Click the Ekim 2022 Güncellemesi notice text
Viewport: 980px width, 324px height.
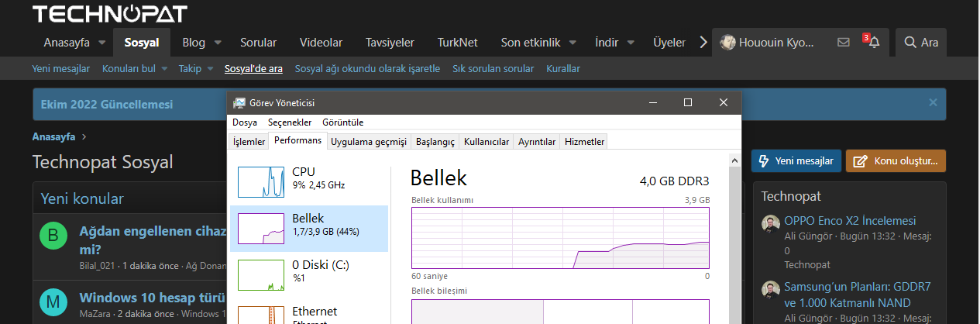(107, 105)
